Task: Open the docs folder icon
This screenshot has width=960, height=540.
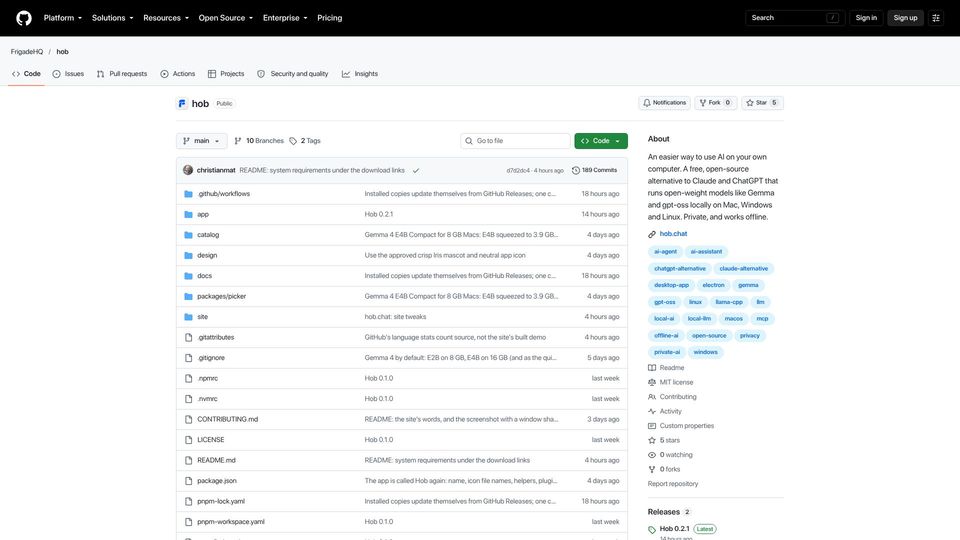Action: [189, 276]
